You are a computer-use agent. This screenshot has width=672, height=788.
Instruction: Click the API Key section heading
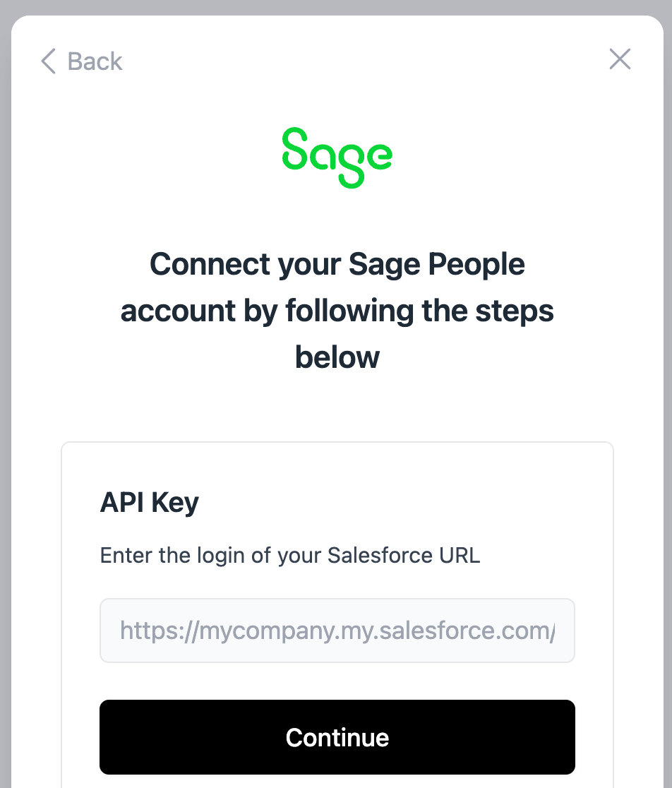click(150, 503)
